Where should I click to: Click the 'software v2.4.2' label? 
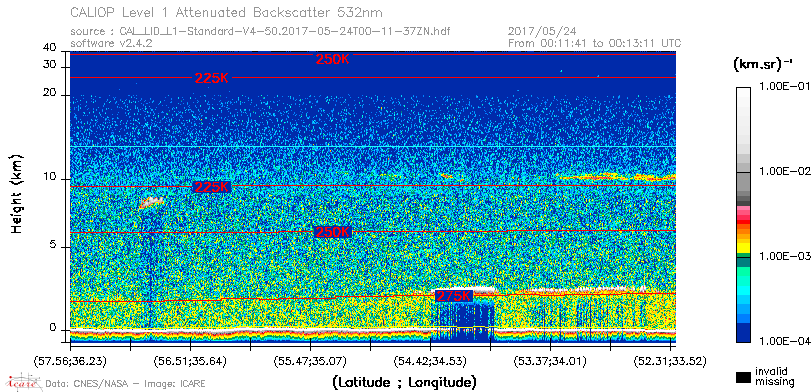(111, 43)
